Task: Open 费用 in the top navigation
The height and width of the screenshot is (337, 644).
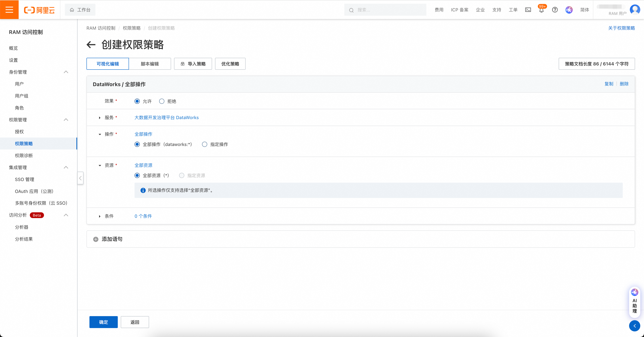Action: click(439, 10)
